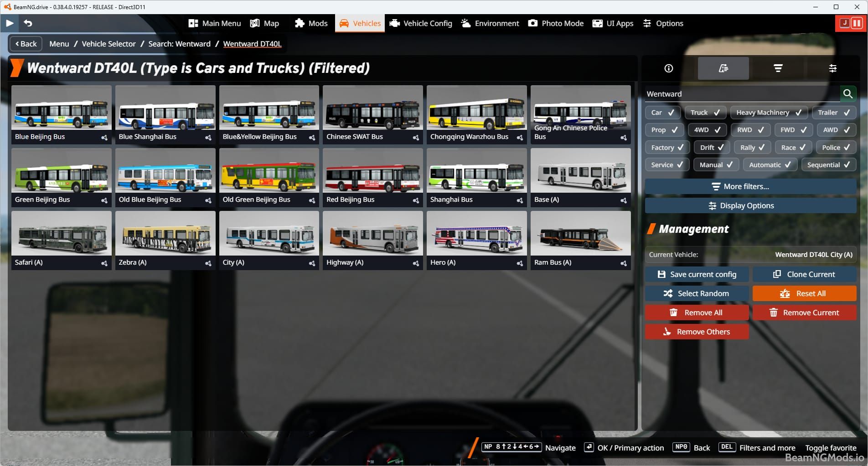Open Display Options
This screenshot has height=466, width=868.
(749, 205)
